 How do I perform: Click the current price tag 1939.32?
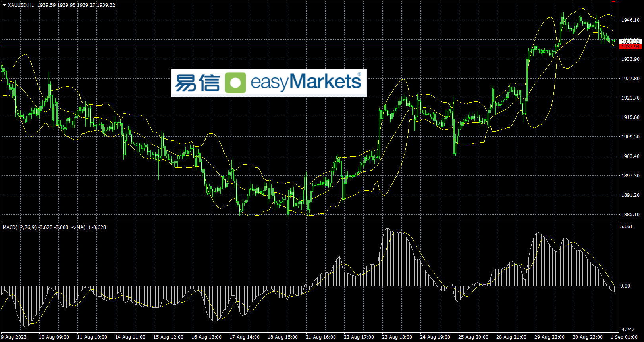click(630, 42)
